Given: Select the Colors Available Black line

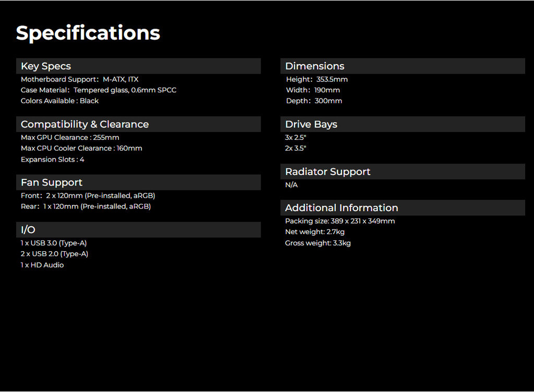Looking at the screenshot, I should tap(59, 101).
